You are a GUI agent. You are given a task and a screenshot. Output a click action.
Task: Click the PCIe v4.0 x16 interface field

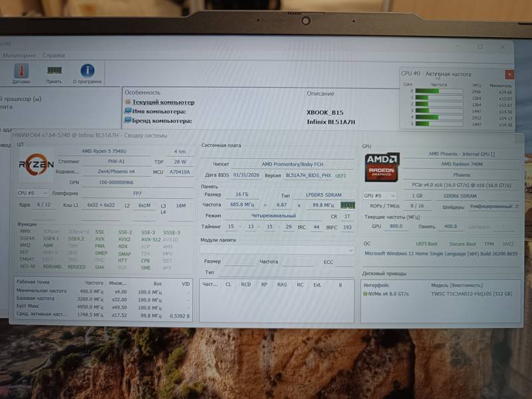pyautogui.click(x=462, y=186)
